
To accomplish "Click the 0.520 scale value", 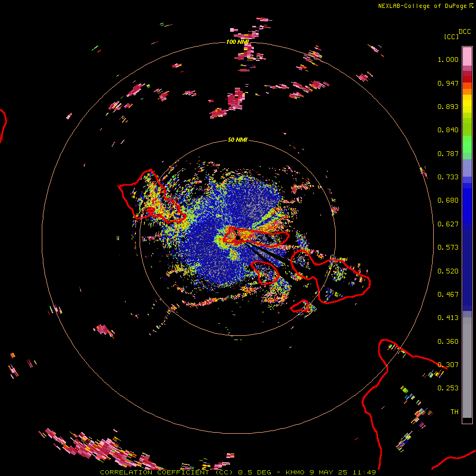I will [448, 271].
